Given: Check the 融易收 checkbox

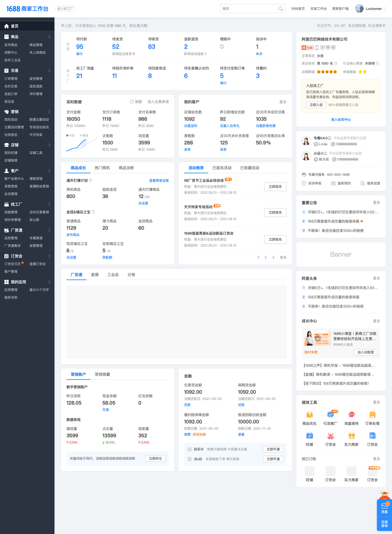Looking at the screenshot, I should click(190, 449).
